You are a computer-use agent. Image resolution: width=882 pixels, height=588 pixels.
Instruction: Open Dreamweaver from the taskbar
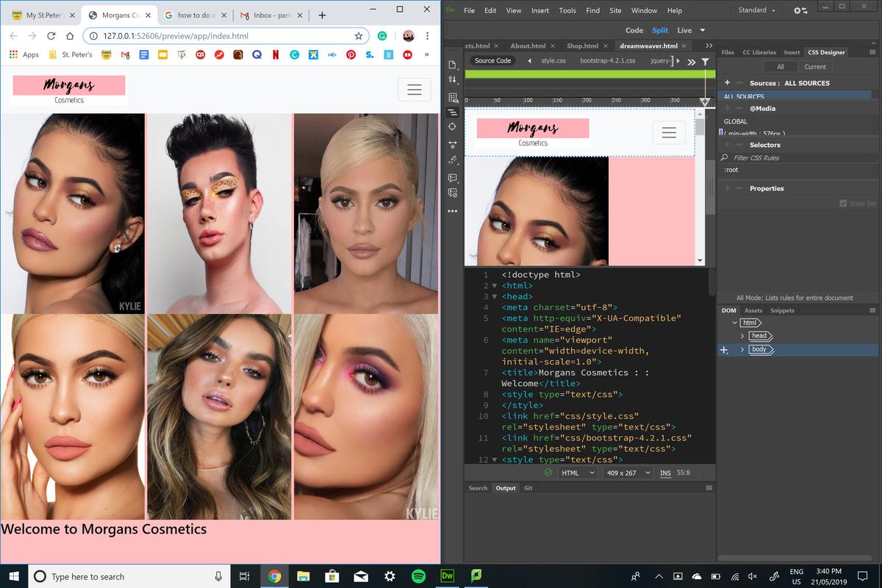(x=447, y=576)
